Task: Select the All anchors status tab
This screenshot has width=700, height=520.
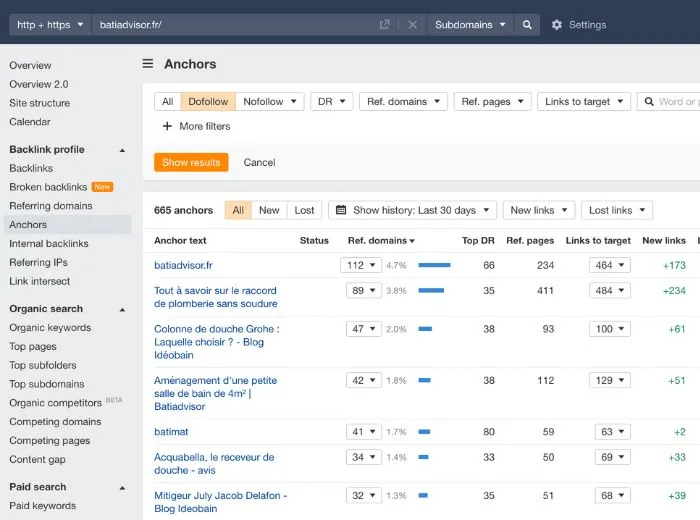Action: point(238,210)
